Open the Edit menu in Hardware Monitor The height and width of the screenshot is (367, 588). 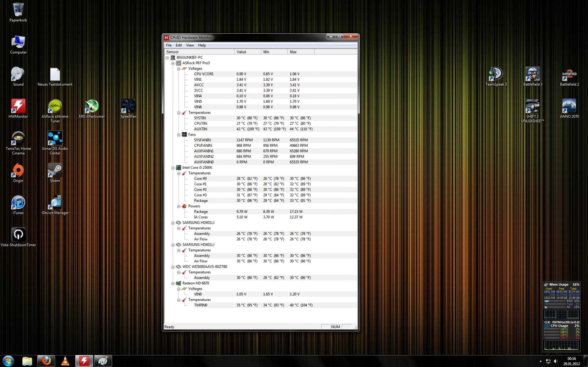[x=179, y=45]
